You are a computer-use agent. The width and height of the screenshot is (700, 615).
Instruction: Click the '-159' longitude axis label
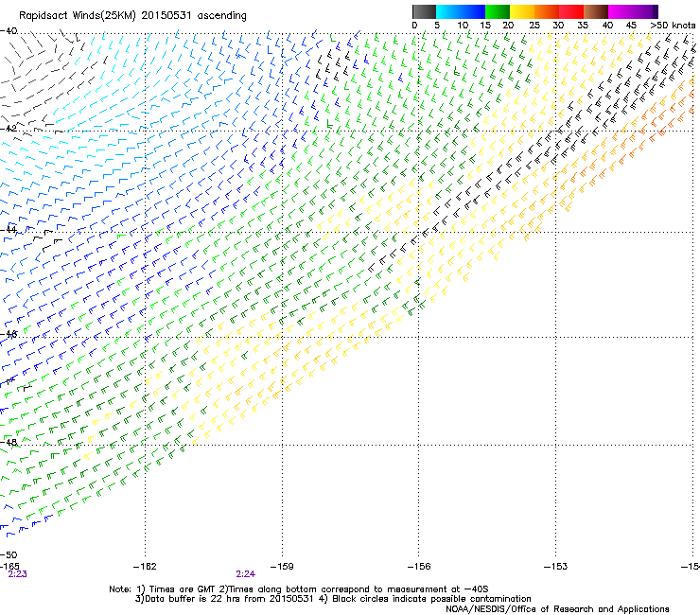[x=282, y=567]
